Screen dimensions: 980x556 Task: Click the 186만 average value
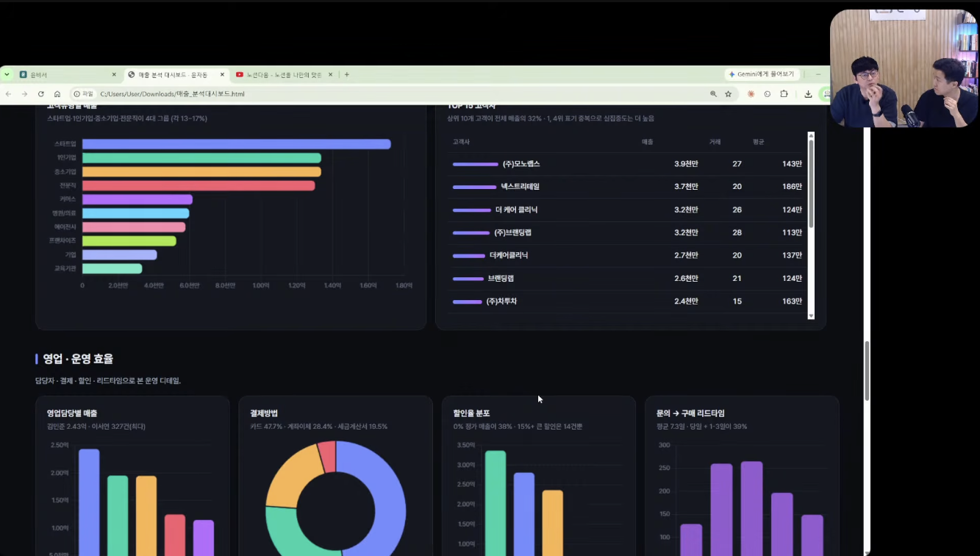pyautogui.click(x=792, y=187)
